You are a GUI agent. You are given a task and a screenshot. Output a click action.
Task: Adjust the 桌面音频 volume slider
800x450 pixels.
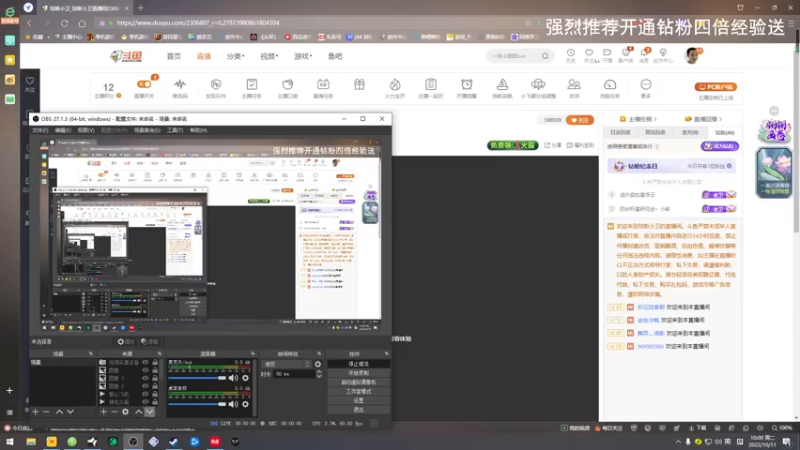[197, 404]
